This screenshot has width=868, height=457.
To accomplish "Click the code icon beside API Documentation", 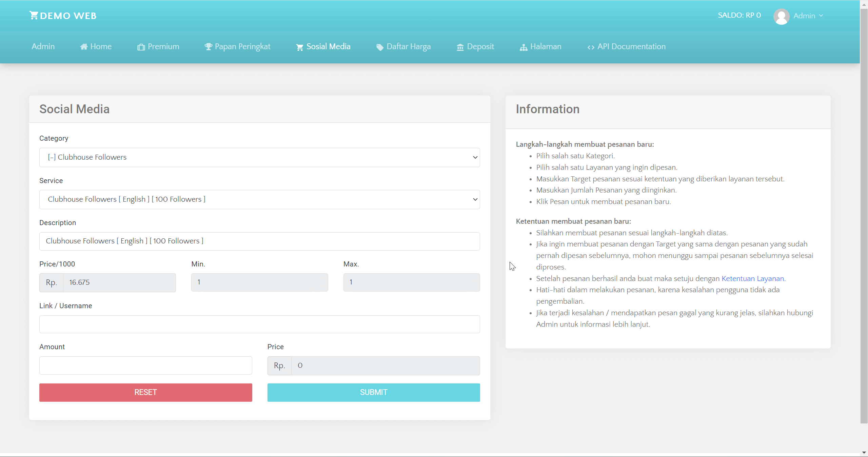I will [591, 47].
